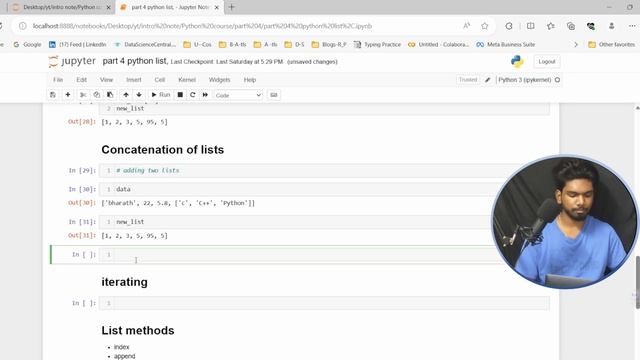Open the Widgets menu
The height and width of the screenshot is (360, 640).
pos(219,80)
